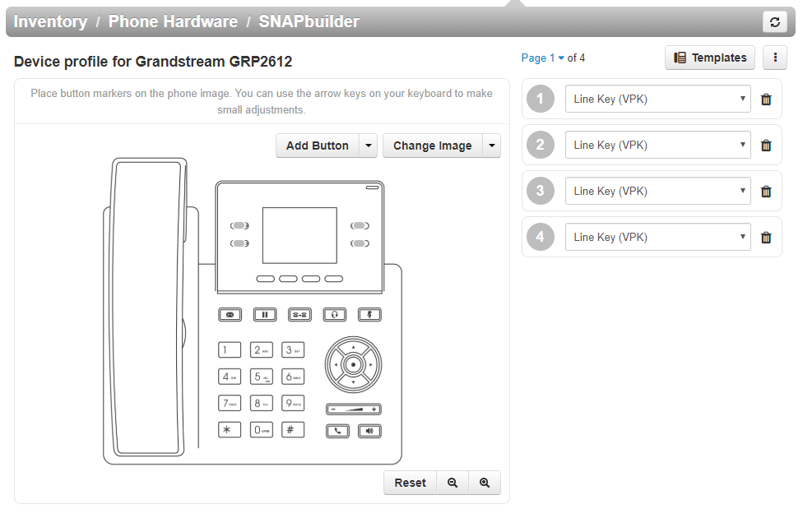Expand the Add Button dropdown arrow
The image size is (803, 532).
point(369,146)
